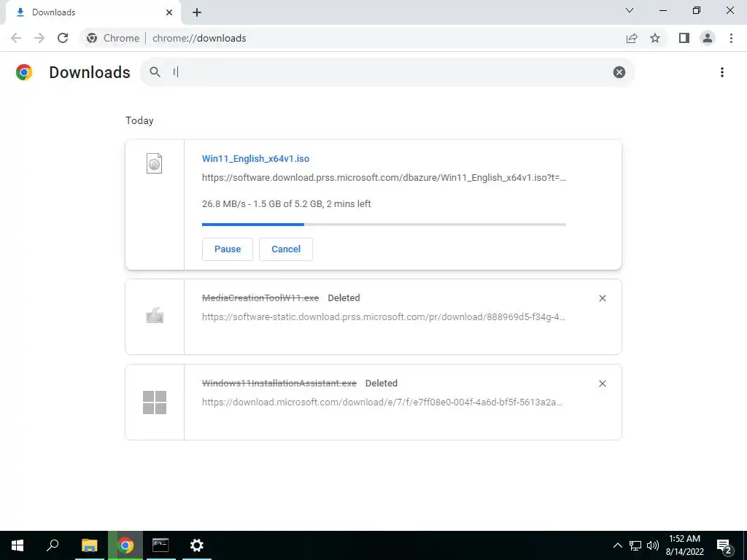Click the Chrome logo beside the Downloads heading
Image resolution: width=747 pixels, height=560 pixels.
point(24,72)
